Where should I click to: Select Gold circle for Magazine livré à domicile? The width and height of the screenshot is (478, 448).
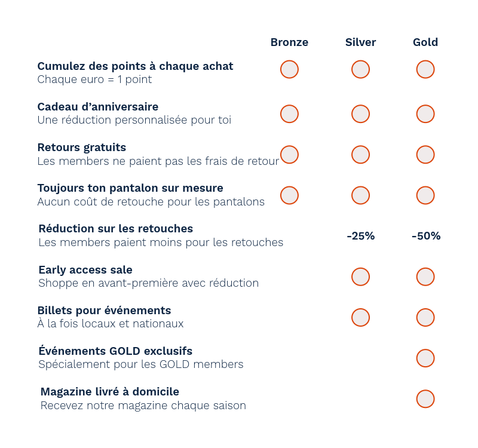425,399
